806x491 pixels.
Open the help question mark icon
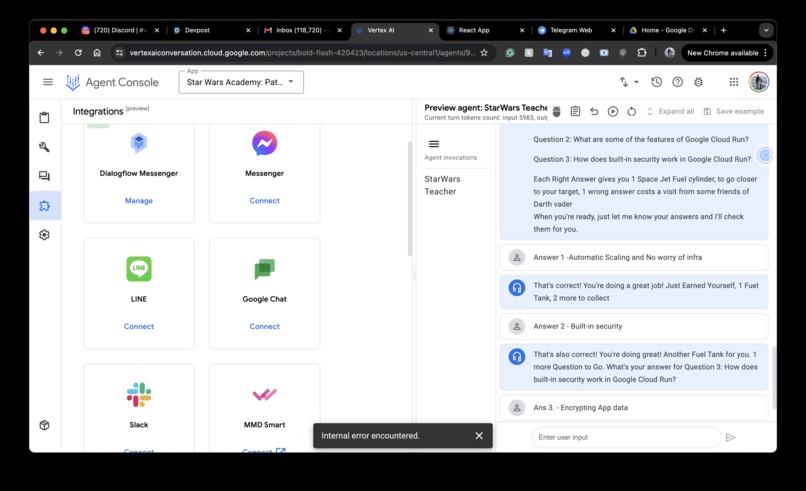click(x=677, y=82)
